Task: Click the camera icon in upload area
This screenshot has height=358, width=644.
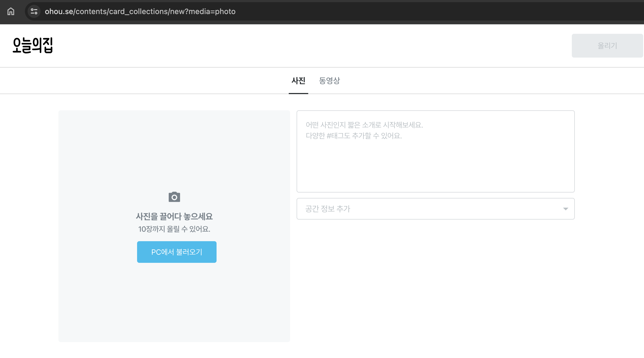Action: coord(174,197)
